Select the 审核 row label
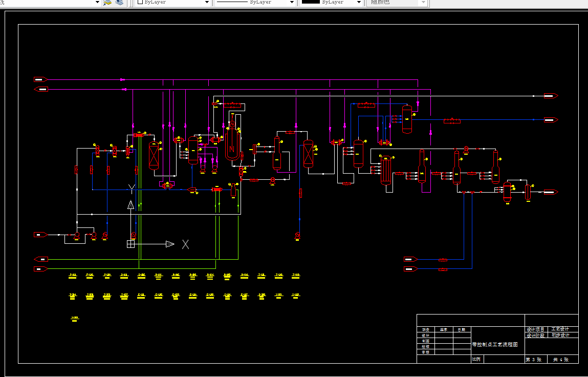 425,352
